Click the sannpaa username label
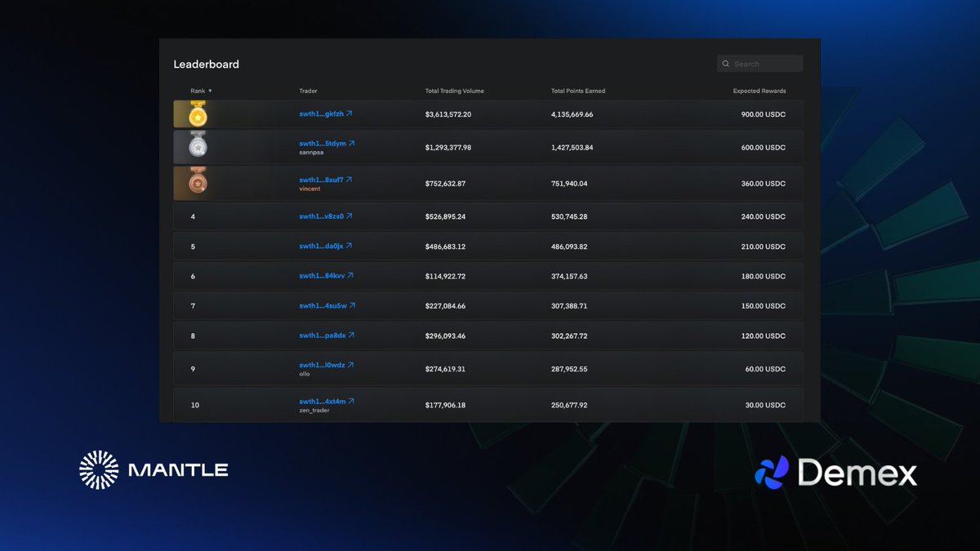This screenshot has height=551, width=980. (x=311, y=153)
